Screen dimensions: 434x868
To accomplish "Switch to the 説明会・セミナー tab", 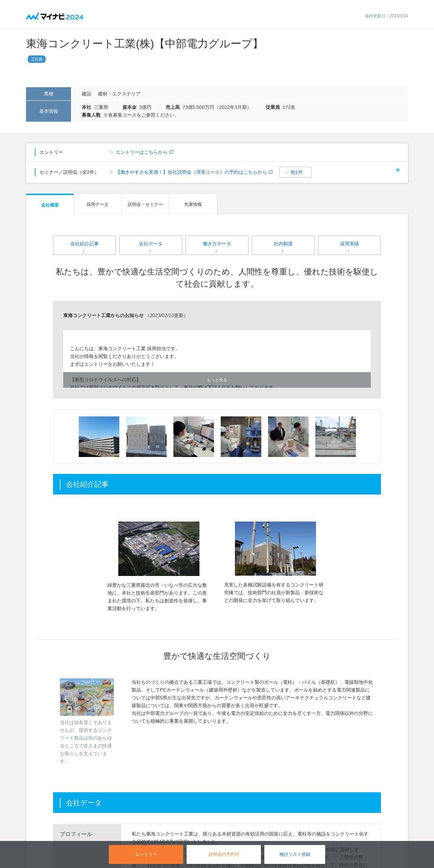I will click(145, 204).
